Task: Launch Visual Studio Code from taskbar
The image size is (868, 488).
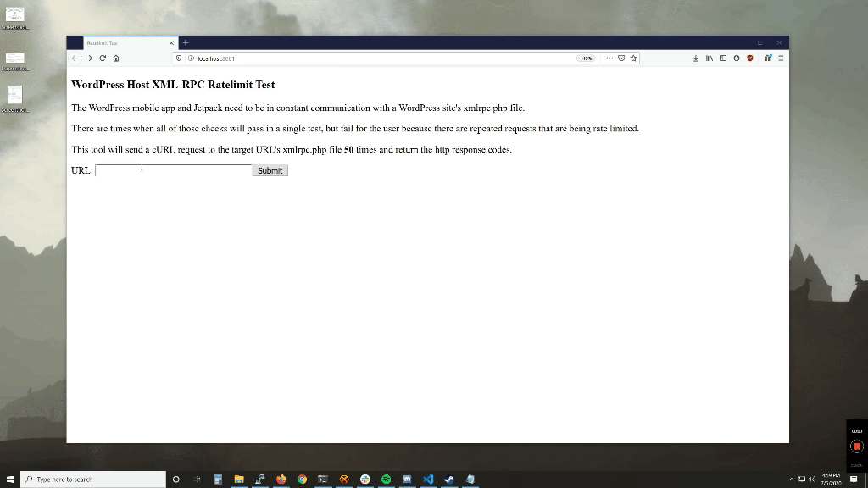Action: pyautogui.click(x=428, y=479)
